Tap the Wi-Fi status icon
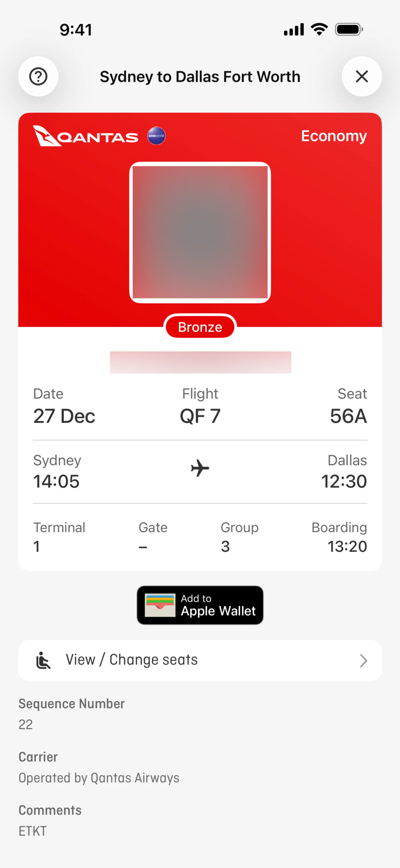This screenshot has width=400, height=868. coord(319,29)
